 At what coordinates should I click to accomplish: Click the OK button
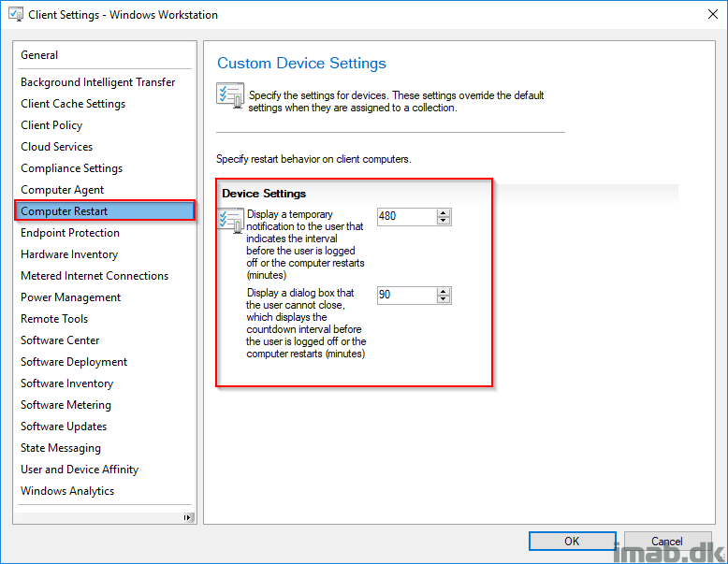(572, 542)
